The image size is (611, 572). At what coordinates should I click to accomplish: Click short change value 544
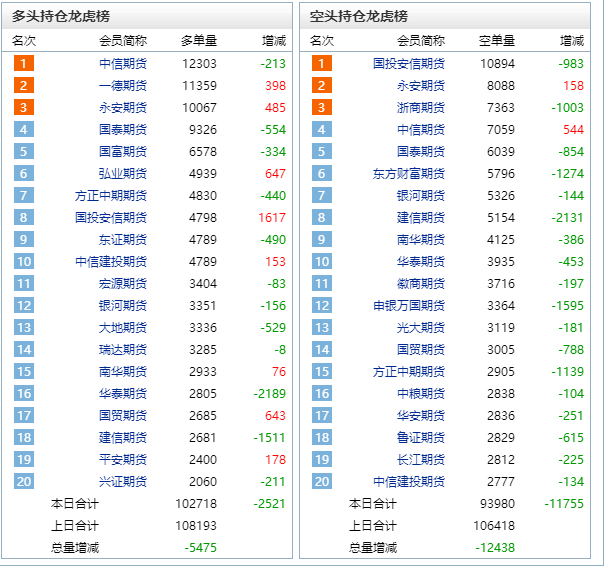tap(573, 130)
